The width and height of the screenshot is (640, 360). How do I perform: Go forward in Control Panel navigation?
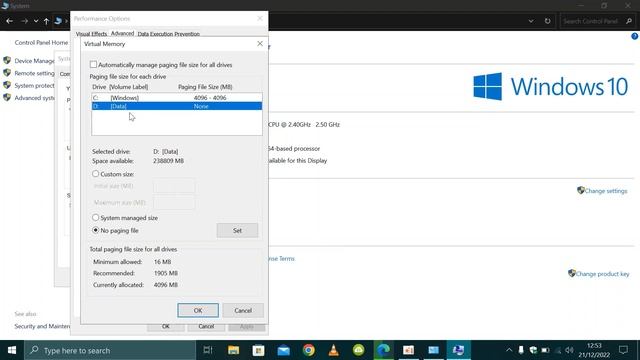pos(24,21)
